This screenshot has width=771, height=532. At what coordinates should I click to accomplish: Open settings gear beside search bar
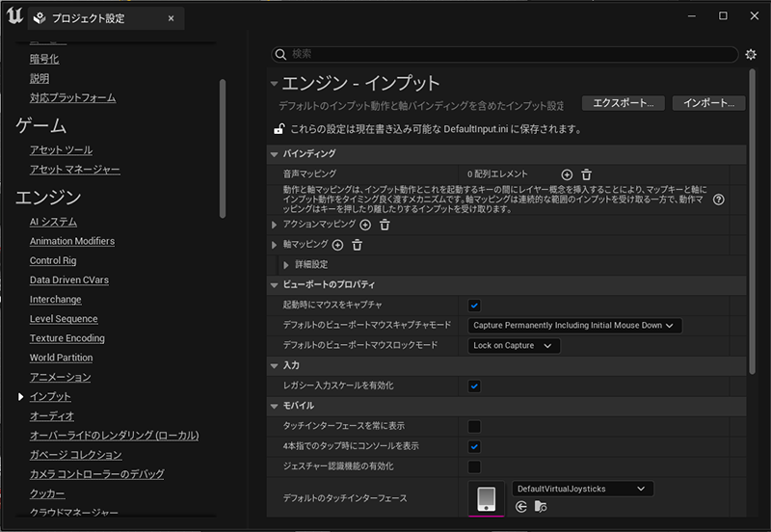(751, 55)
